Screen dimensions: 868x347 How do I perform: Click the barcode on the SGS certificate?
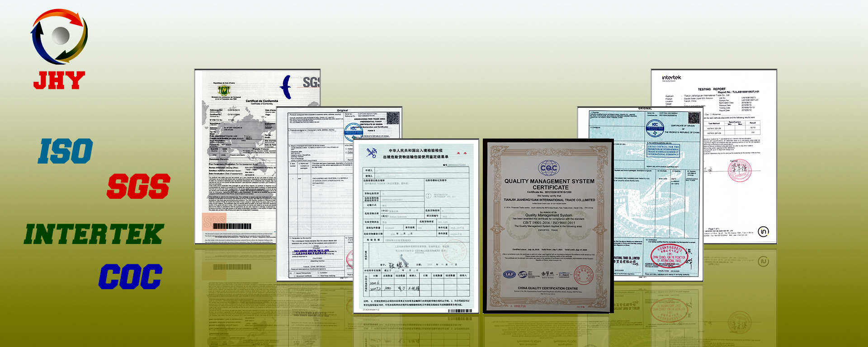tap(232, 226)
